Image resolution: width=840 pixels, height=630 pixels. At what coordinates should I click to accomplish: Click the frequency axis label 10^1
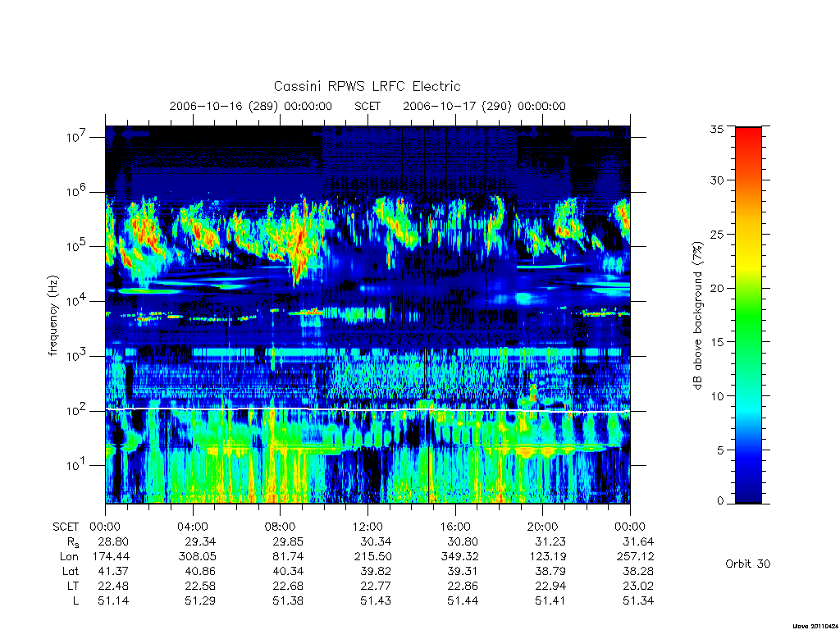(x=76, y=465)
